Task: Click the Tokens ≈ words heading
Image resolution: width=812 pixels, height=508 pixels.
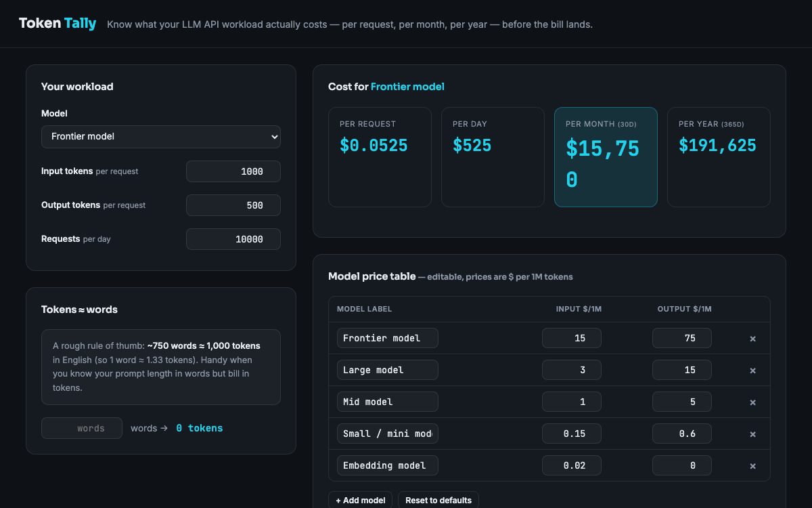Action: (79, 310)
